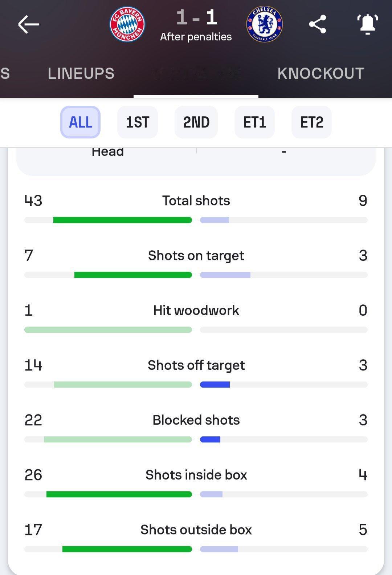The height and width of the screenshot is (575, 392).
Task: Select the 1ST half filter
Action: click(137, 122)
